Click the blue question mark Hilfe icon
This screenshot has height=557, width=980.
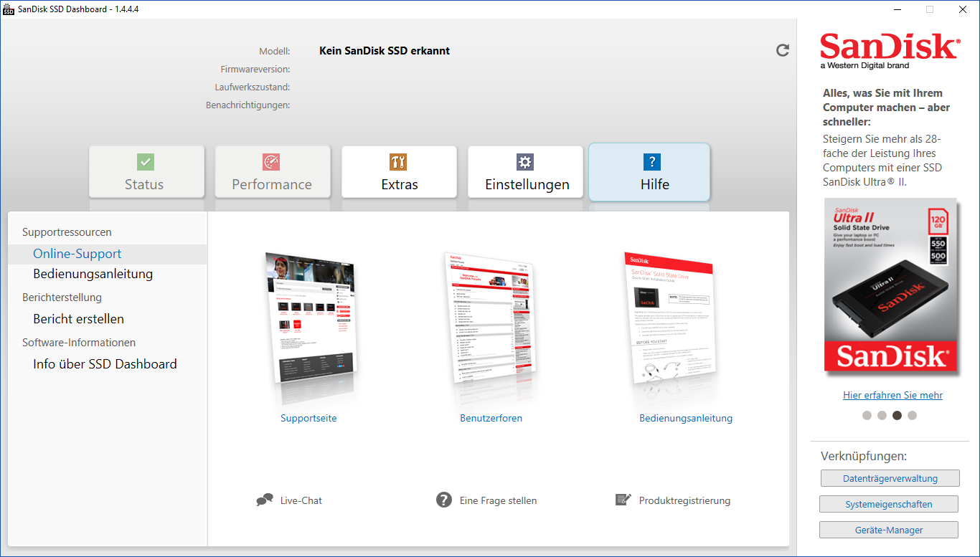pyautogui.click(x=651, y=162)
